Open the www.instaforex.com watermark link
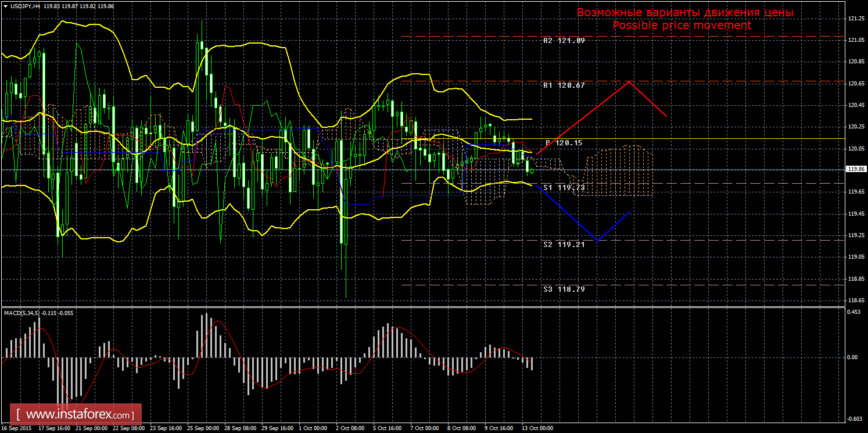 click(79, 415)
